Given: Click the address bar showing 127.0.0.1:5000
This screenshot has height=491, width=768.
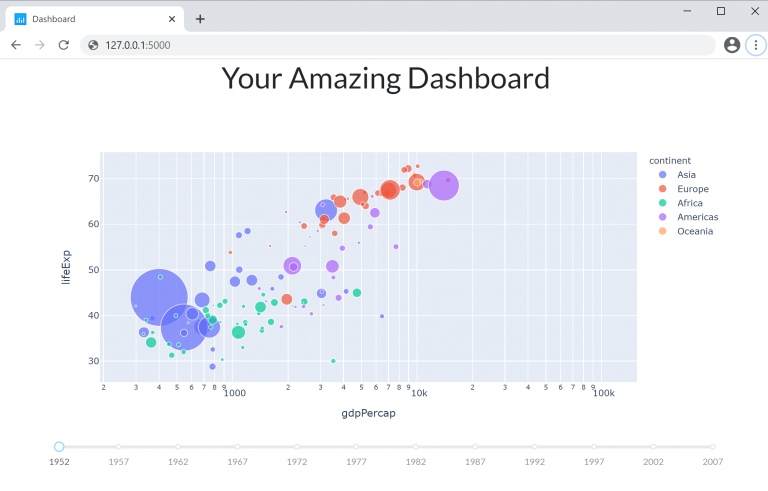Looking at the screenshot, I should coord(398,45).
